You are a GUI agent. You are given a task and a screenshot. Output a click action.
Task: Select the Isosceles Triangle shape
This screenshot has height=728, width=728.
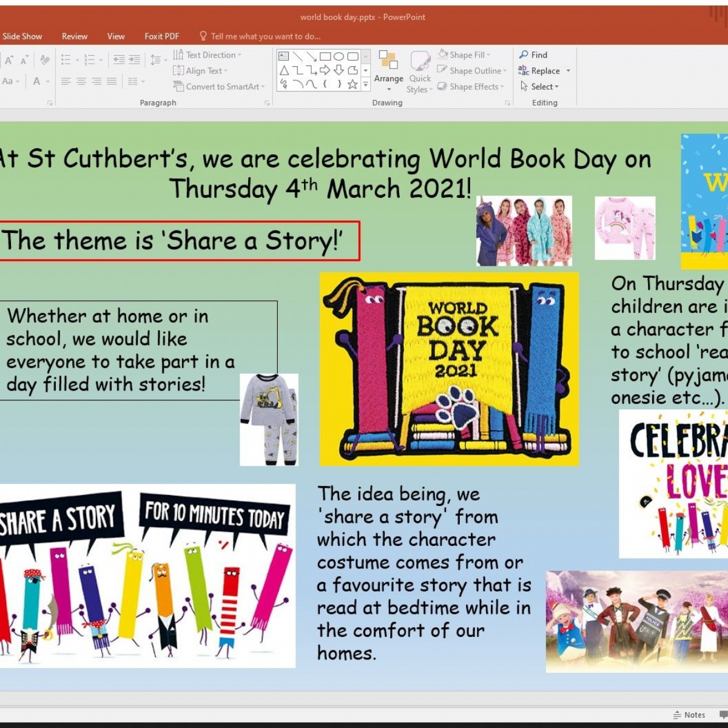coord(283,70)
